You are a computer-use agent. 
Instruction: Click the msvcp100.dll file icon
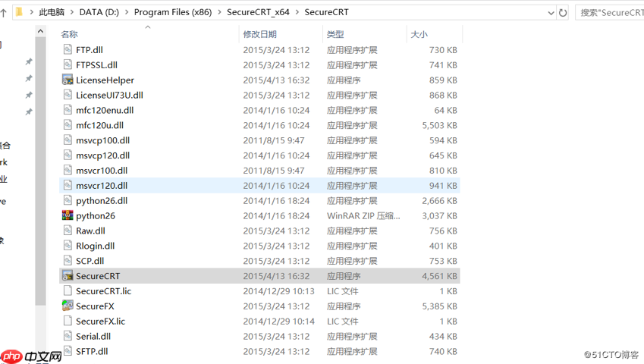pyautogui.click(x=68, y=140)
